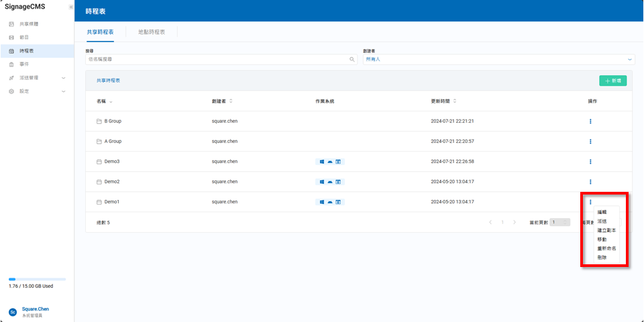Open the actions menu for B Group
This screenshot has height=322, width=644.
tap(590, 121)
